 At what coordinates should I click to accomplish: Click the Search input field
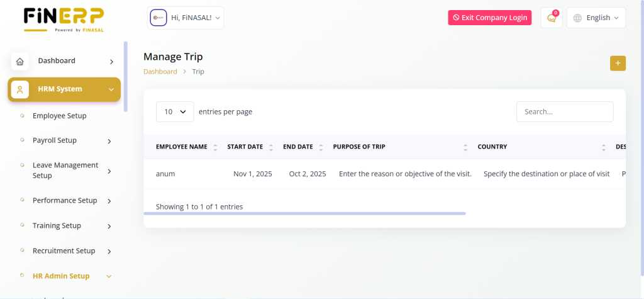[564, 111]
